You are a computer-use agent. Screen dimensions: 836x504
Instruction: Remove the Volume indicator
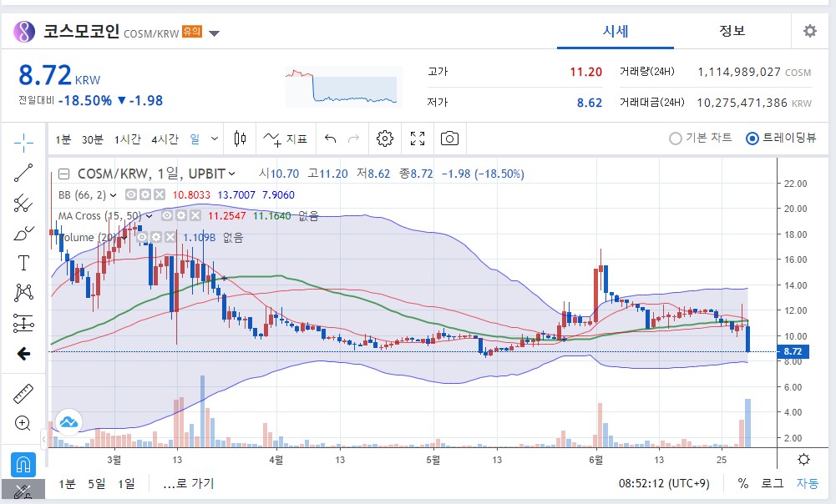point(170,237)
